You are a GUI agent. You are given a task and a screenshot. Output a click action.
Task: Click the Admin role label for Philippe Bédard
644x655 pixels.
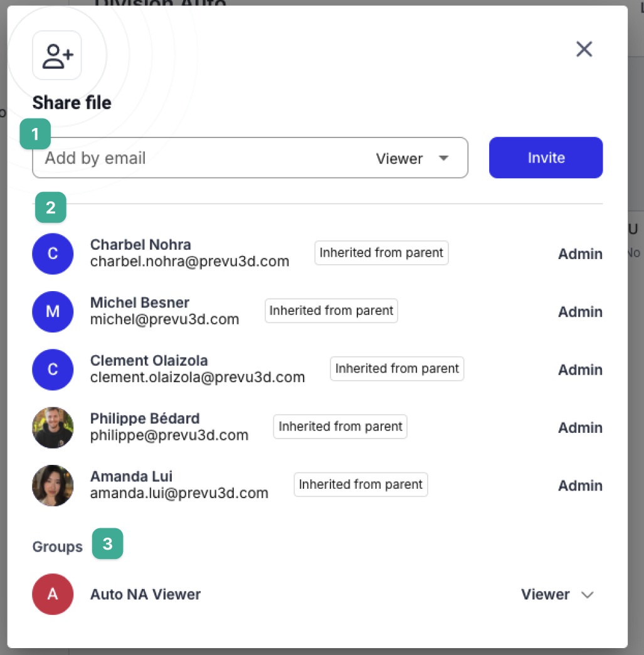tap(580, 428)
